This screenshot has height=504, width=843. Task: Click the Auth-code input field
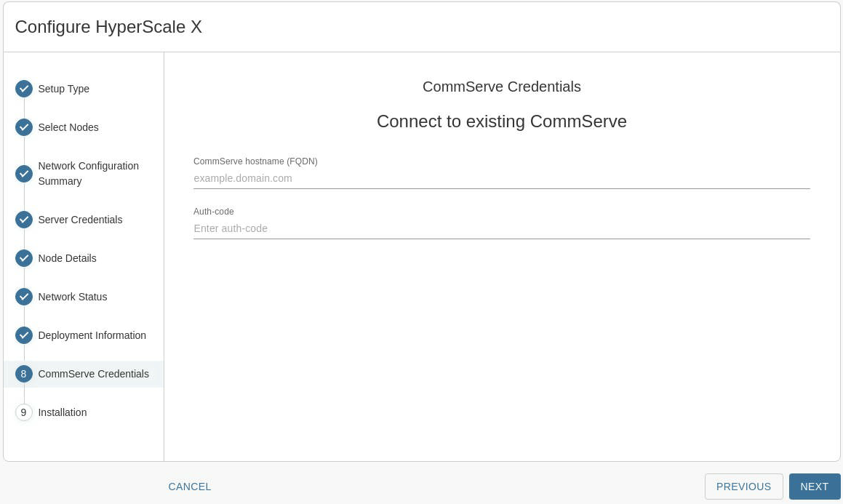501,228
